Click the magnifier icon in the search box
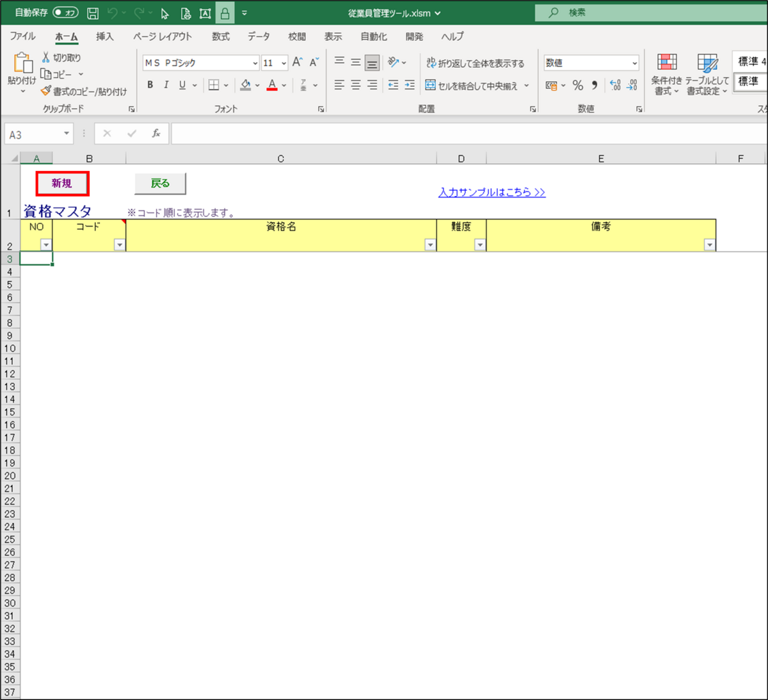768x700 pixels. tap(554, 12)
